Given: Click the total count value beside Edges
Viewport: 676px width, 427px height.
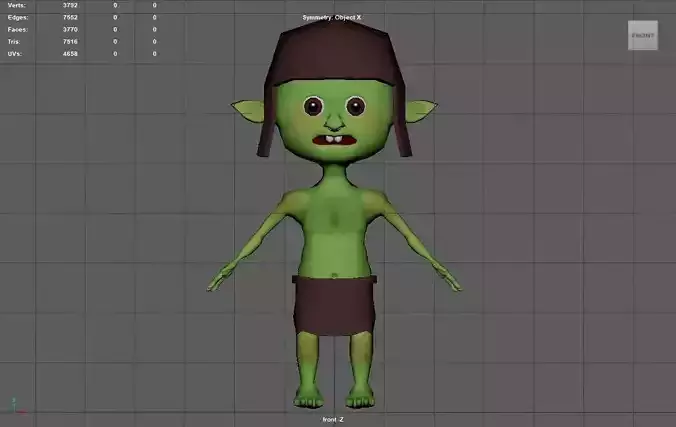Looking at the screenshot, I should point(70,18).
